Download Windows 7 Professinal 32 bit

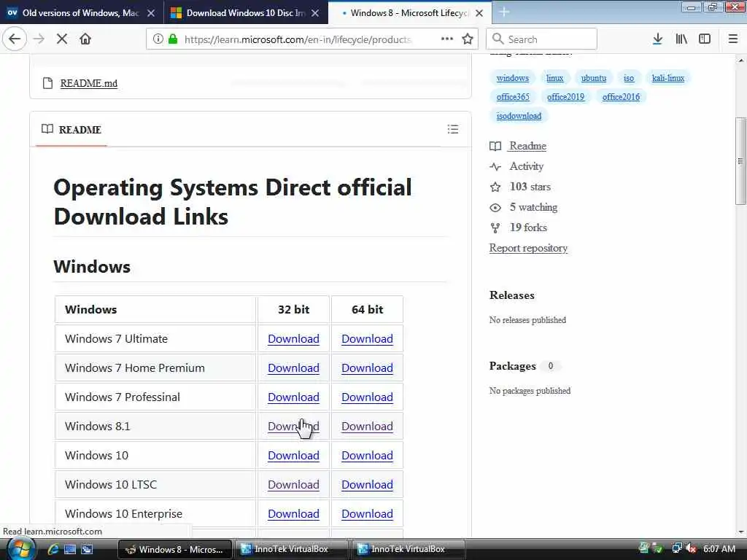pos(293,397)
